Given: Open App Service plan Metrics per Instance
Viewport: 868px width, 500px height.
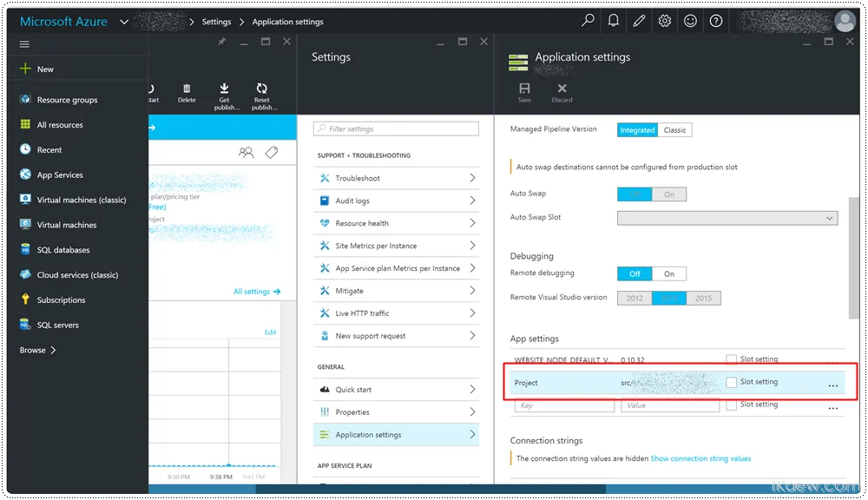Looking at the screenshot, I should pos(396,268).
